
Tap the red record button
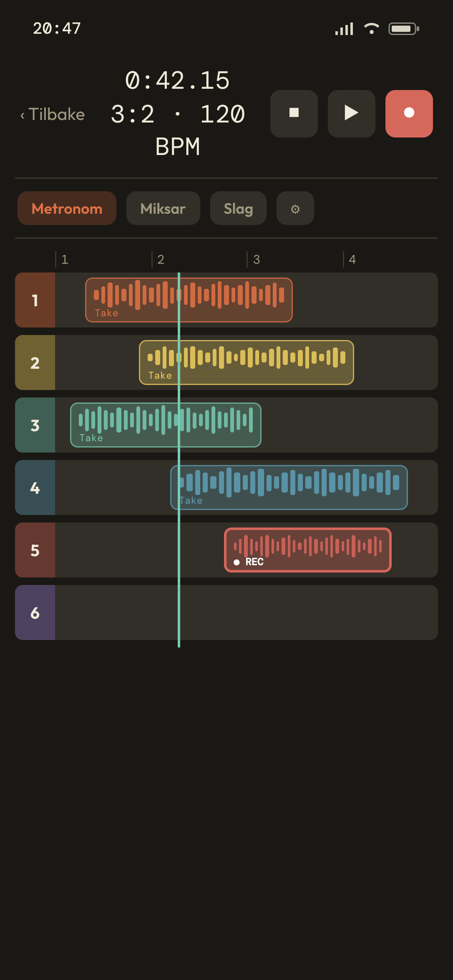coord(409,114)
